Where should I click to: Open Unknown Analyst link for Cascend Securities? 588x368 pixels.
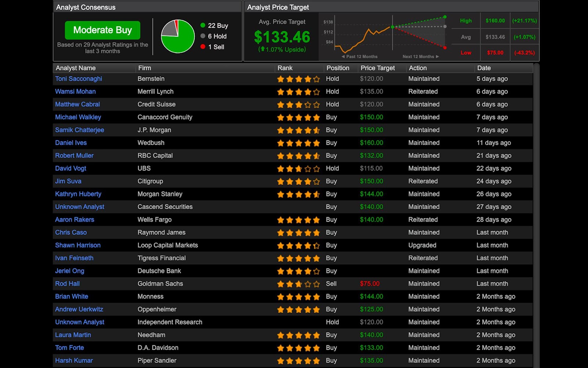[x=80, y=207]
